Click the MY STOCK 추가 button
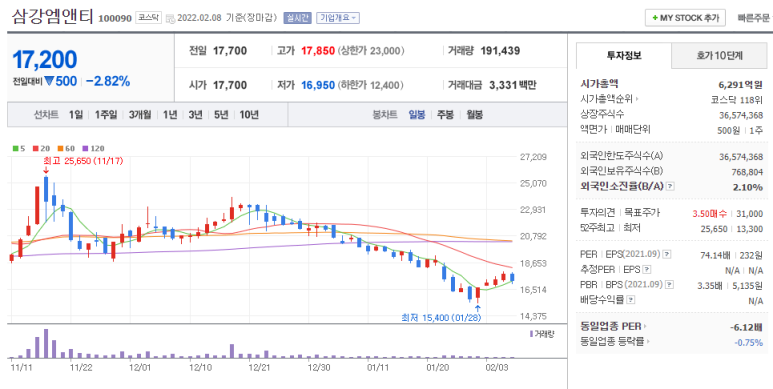The width and height of the screenshot is (773, 389). point(685,18)
